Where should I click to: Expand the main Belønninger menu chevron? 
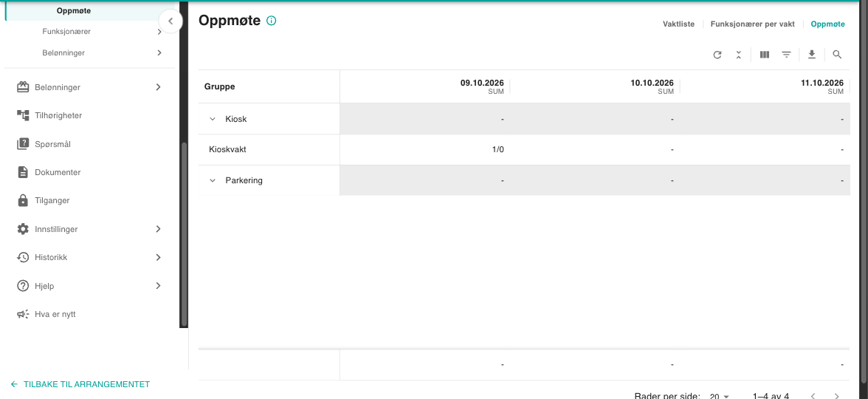pos(158,87)
